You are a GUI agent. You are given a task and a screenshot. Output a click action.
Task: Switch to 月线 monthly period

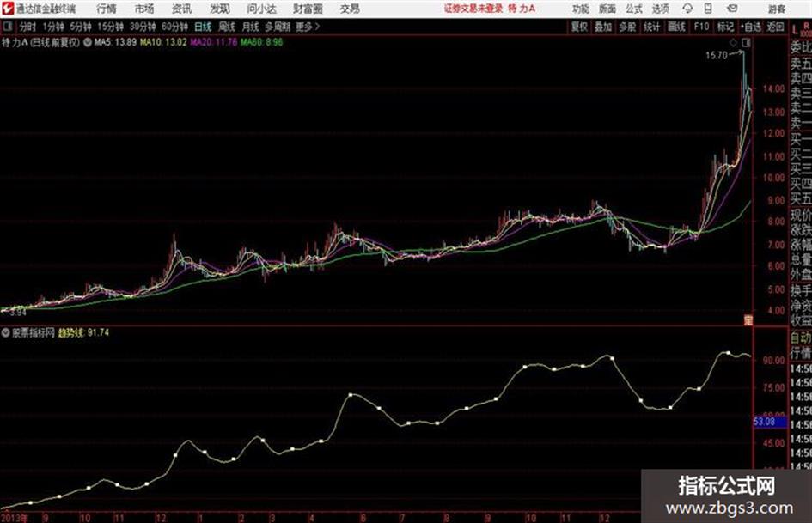251,27
